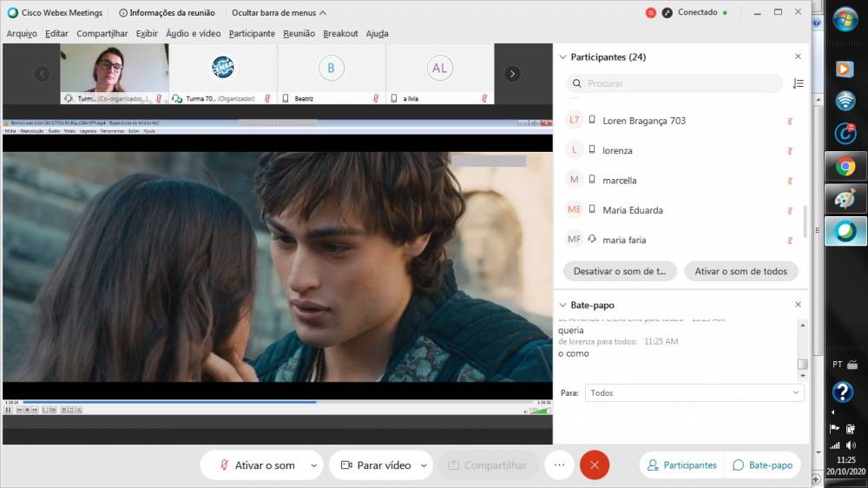Click Ativar o som de todos button
The width and height of the screenshot is (868, 488).
click(740, 271)
